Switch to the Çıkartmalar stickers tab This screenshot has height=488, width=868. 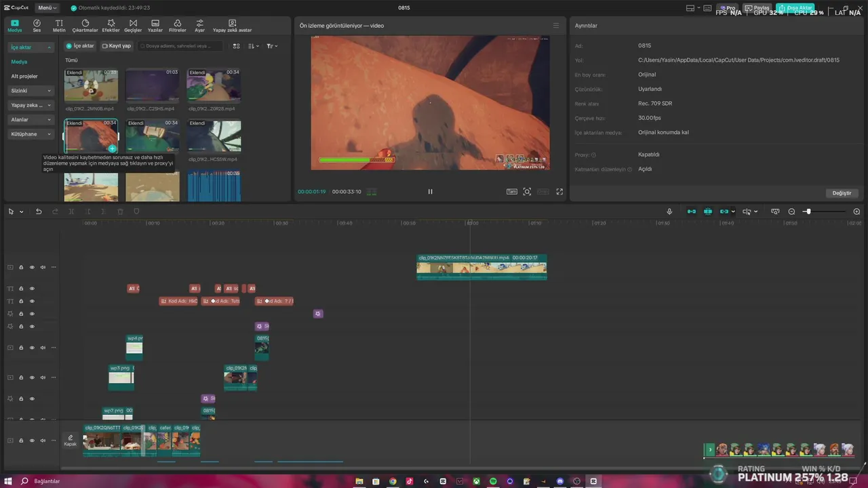85,26
